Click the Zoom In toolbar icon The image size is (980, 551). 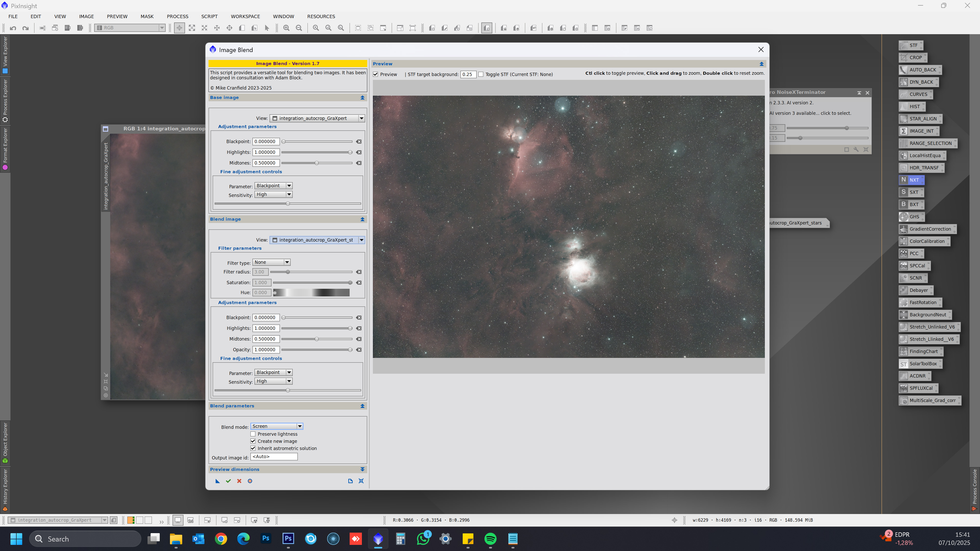tap(286, 28)
